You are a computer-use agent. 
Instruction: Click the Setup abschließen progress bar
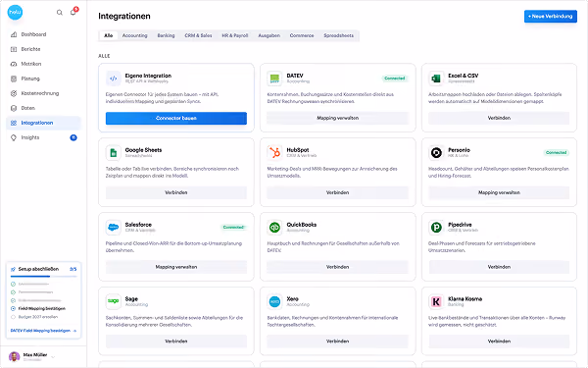coord(43,276)
